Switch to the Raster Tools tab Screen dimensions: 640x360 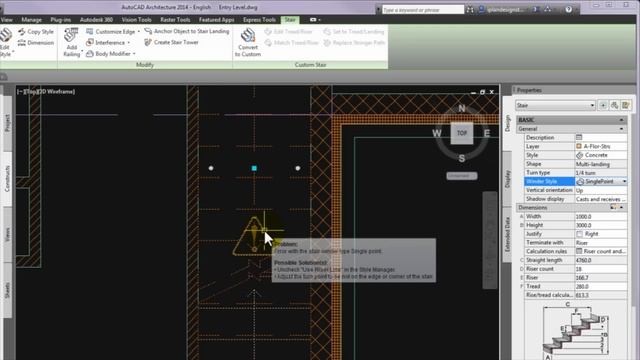[175, 20]
